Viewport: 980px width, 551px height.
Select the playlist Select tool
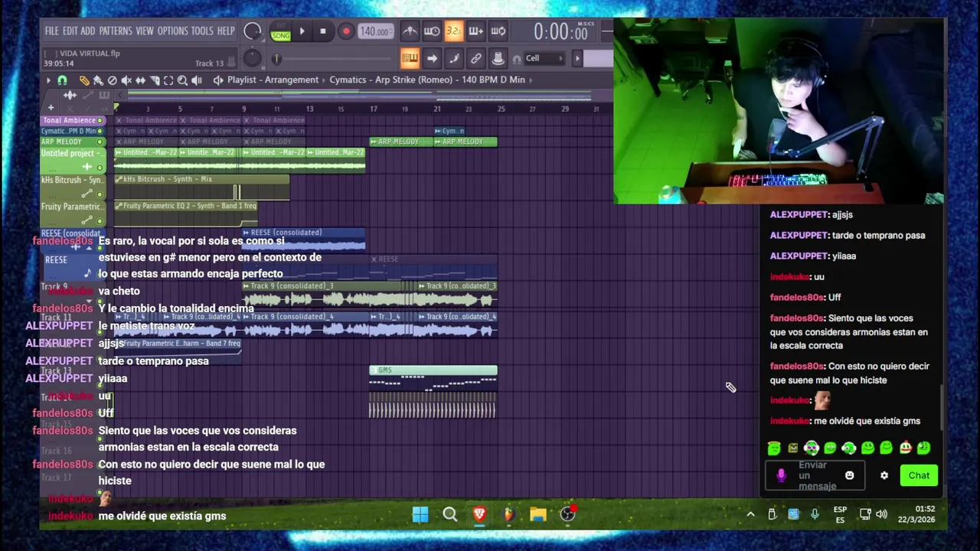168,80
